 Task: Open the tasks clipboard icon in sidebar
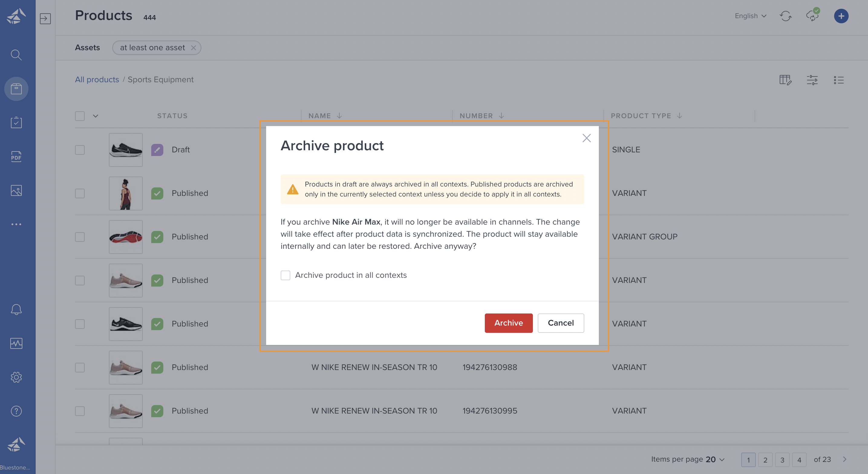pos(16,122)
